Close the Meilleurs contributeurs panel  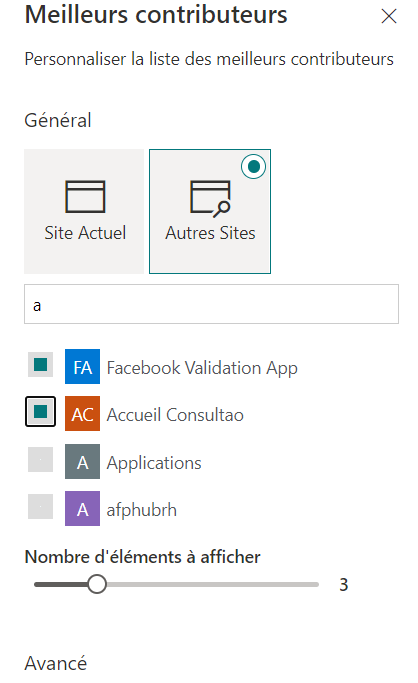388,17
